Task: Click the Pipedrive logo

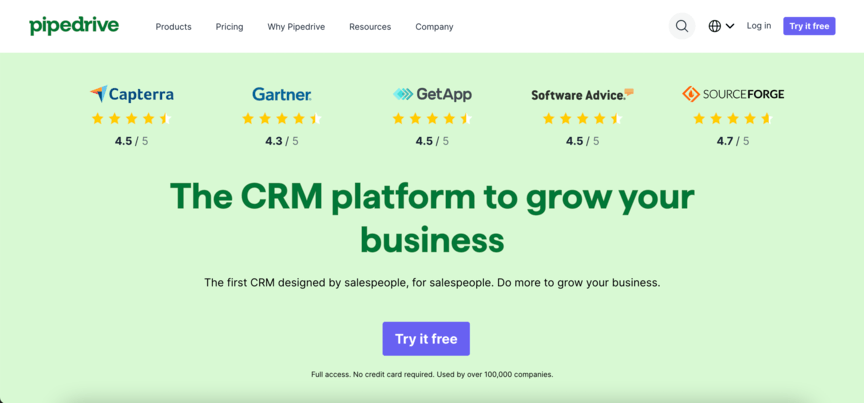Action: 74,26
